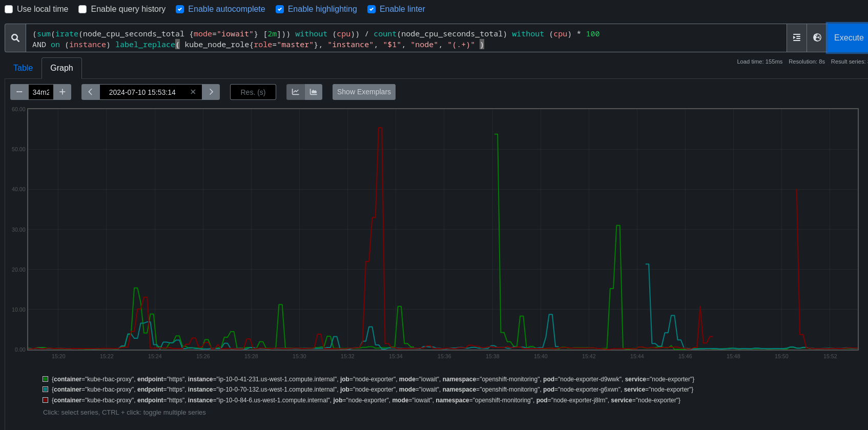Viewport: 868px width, 430px height.
Task: Open the metrics explorer globe icon
Action: 817,38
